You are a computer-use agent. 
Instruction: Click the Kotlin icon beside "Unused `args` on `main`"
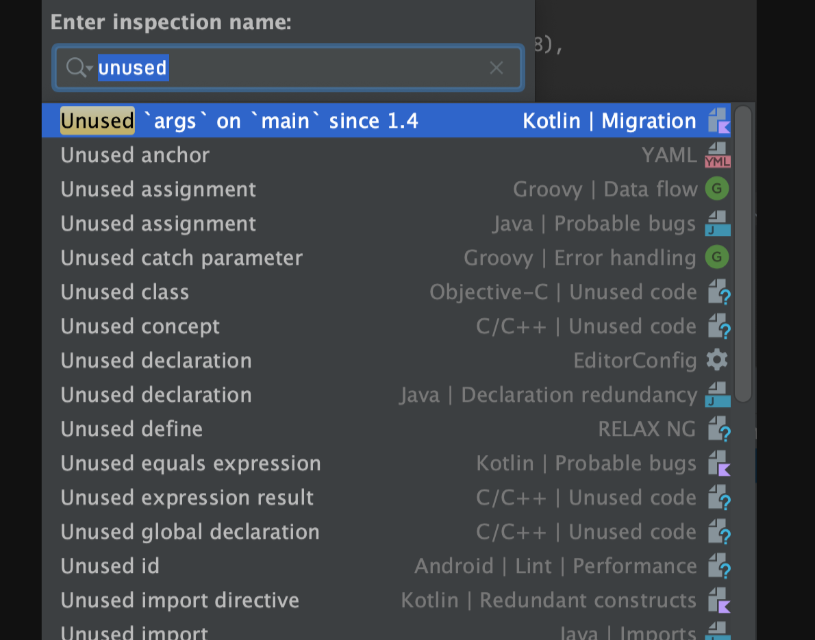(718, 120)
